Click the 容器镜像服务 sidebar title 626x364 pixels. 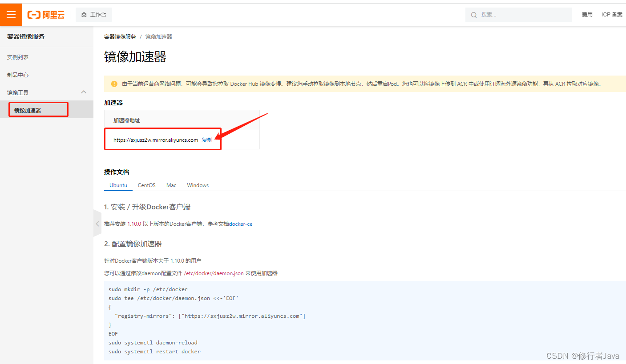pyautogui.click(x=26, y=36)
